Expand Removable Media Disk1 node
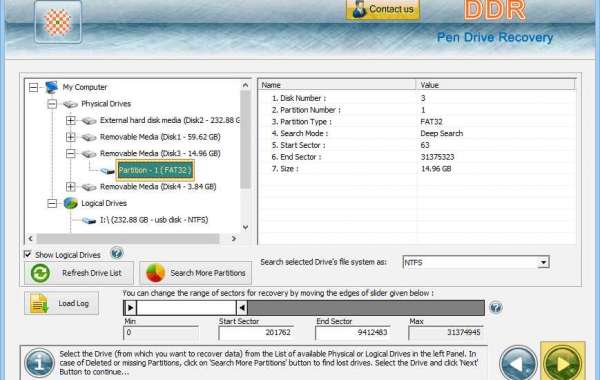600x380 pixels. point(70,137)
